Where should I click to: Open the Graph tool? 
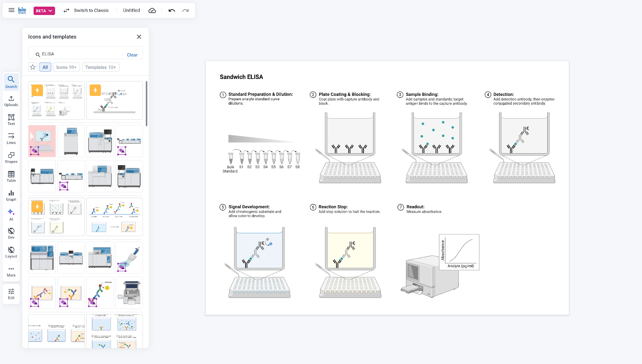(11, 195)
